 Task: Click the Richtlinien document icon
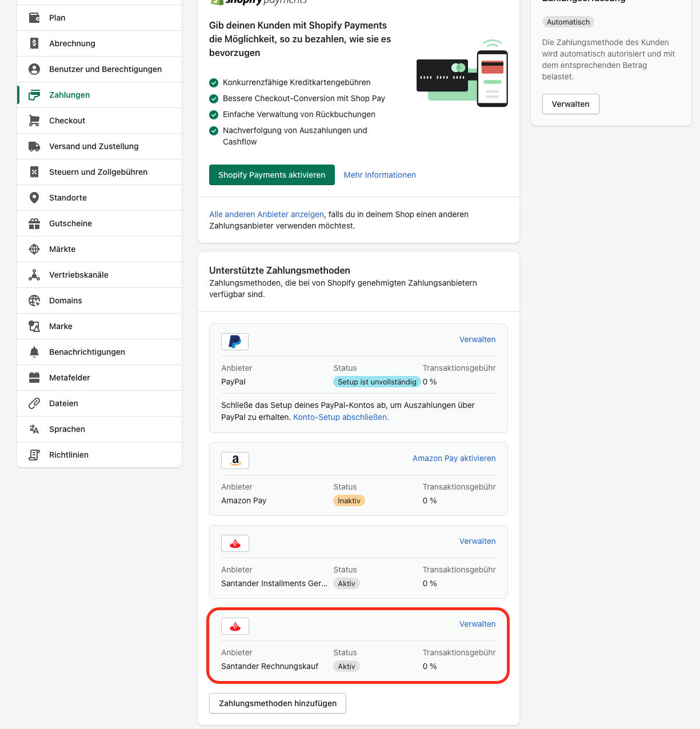pos(34,455)
